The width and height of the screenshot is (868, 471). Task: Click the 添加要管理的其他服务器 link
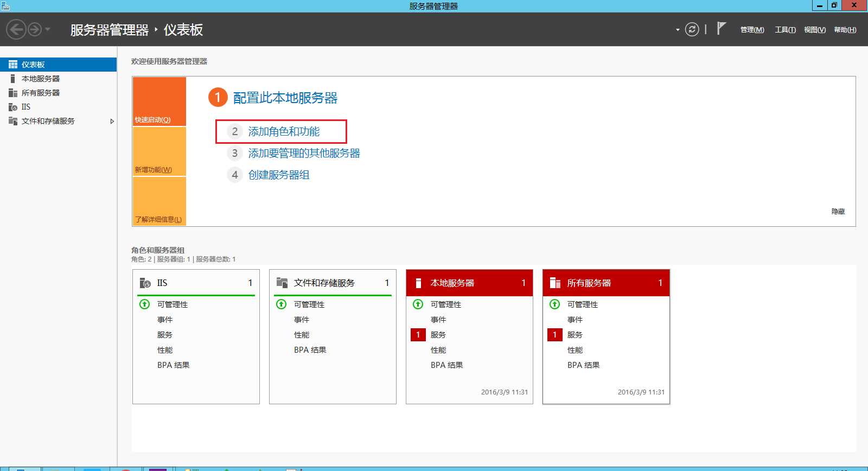pyautogui.click(x=304, y=153)
